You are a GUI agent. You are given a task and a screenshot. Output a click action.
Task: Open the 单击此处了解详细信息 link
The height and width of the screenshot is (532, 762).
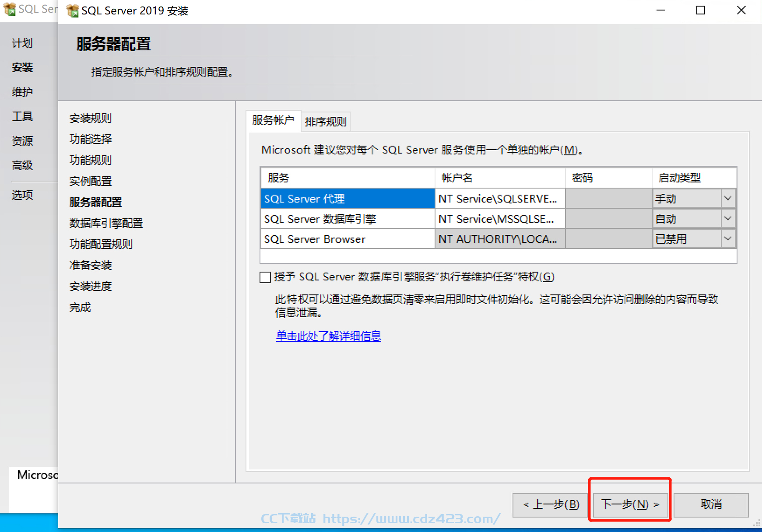[x=329, y=336]
